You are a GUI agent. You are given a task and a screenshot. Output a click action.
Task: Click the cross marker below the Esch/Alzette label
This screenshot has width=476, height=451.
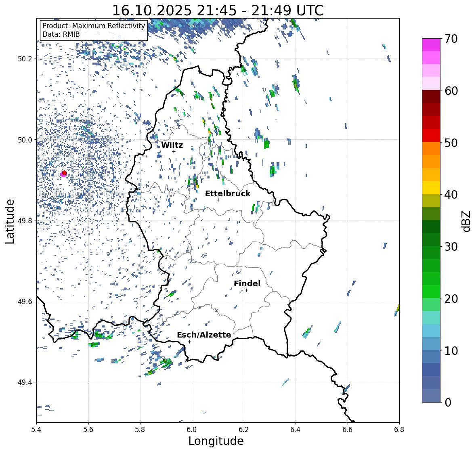189,342
